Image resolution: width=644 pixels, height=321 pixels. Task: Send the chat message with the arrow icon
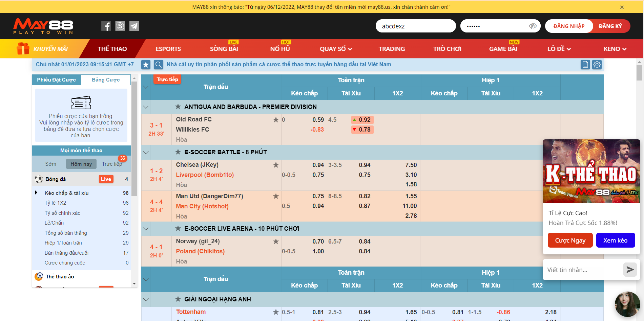[x=630, y=270]
